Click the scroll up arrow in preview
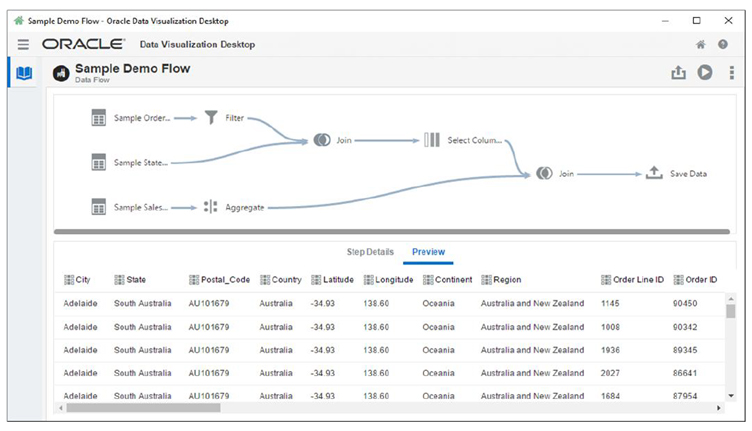This screenshot has width=752, height=431. click(x=731, y=299)
